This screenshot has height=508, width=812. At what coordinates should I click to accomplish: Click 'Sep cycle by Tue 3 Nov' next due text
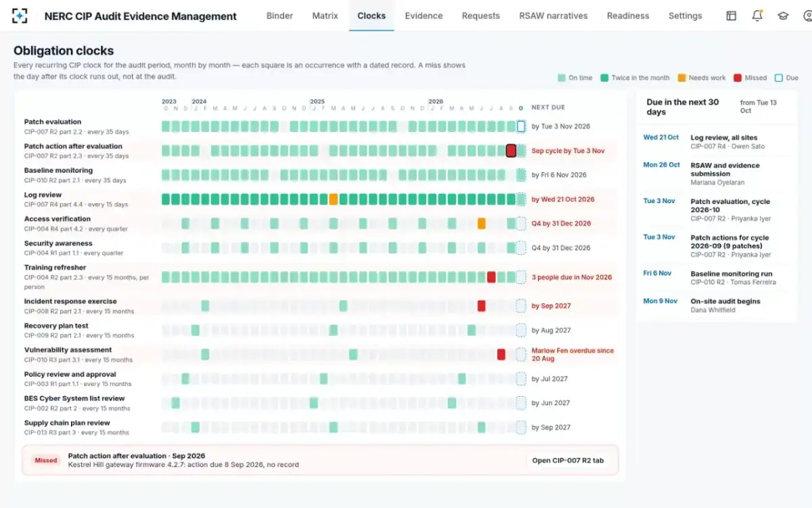568,151
